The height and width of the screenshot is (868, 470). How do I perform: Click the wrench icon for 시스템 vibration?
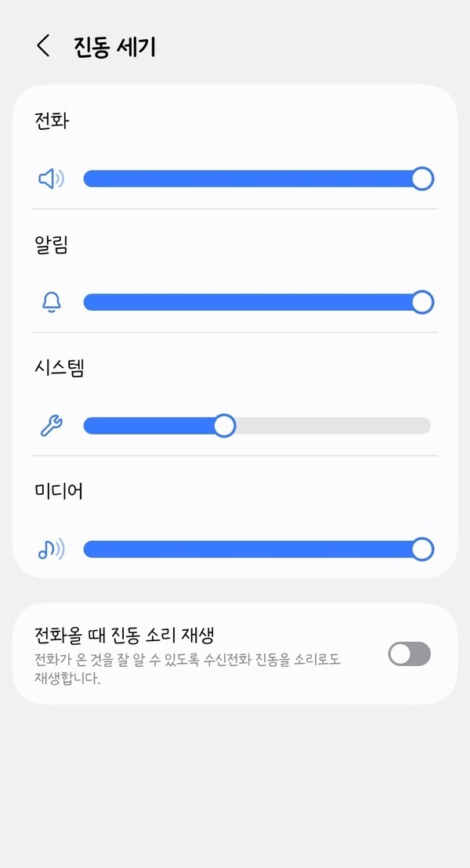pyautogui.click(x=51, y=426)
